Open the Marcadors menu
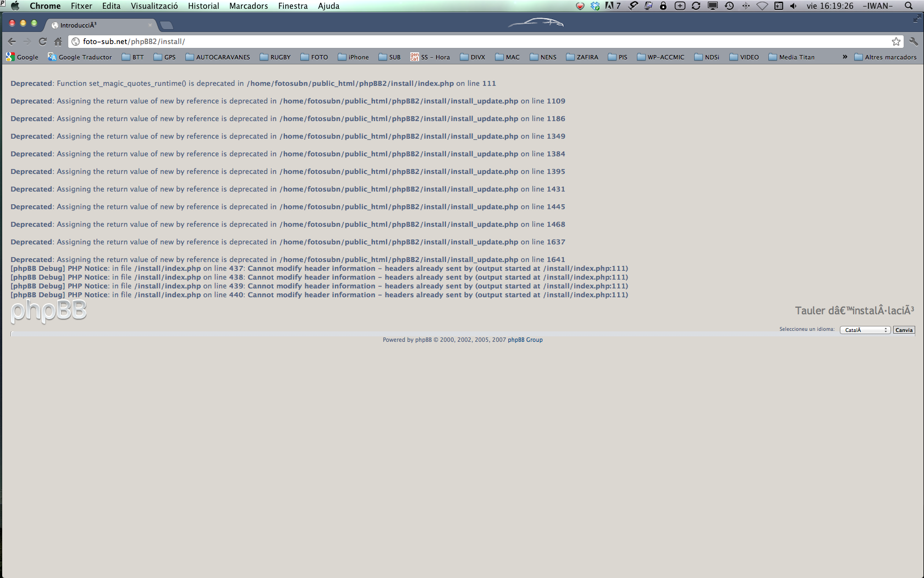 [249, 6]
